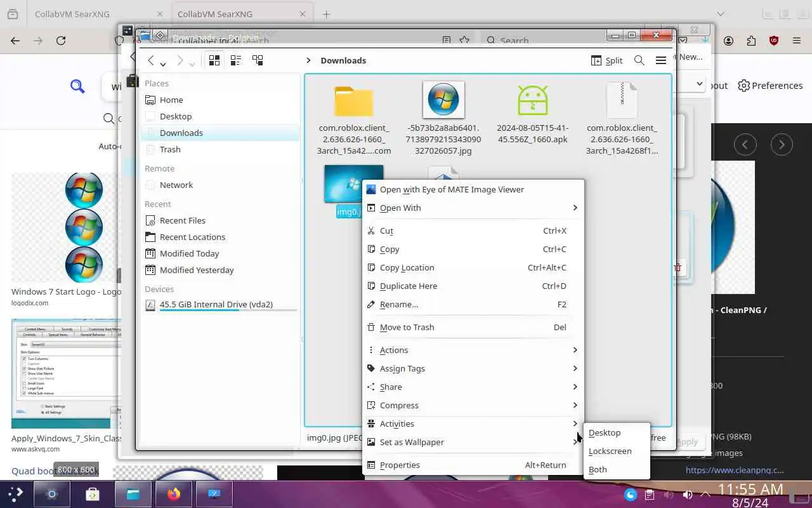Choose Copy in context menu
812x508 pixels.
(473, 249)
